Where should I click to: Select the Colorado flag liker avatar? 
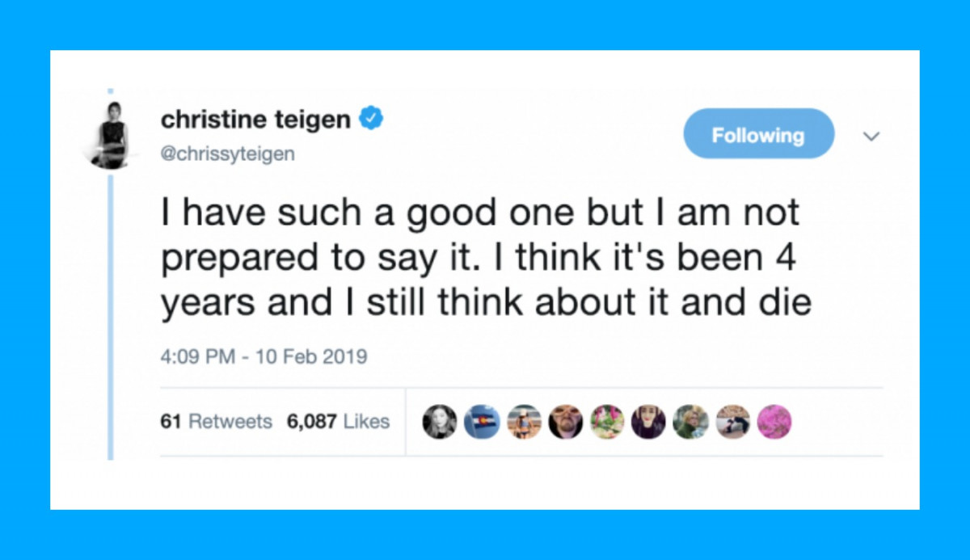[482, 422]
